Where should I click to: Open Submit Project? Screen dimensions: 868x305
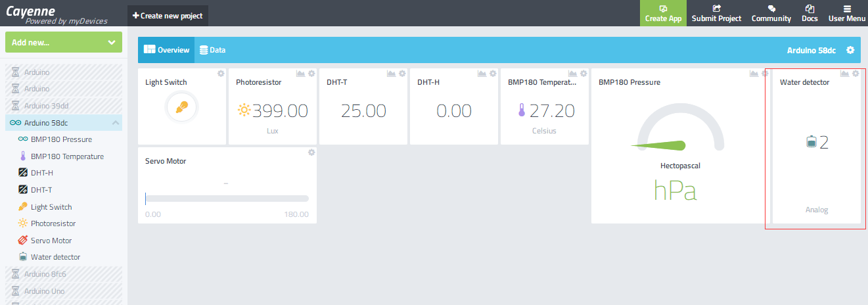pos(716,13)
